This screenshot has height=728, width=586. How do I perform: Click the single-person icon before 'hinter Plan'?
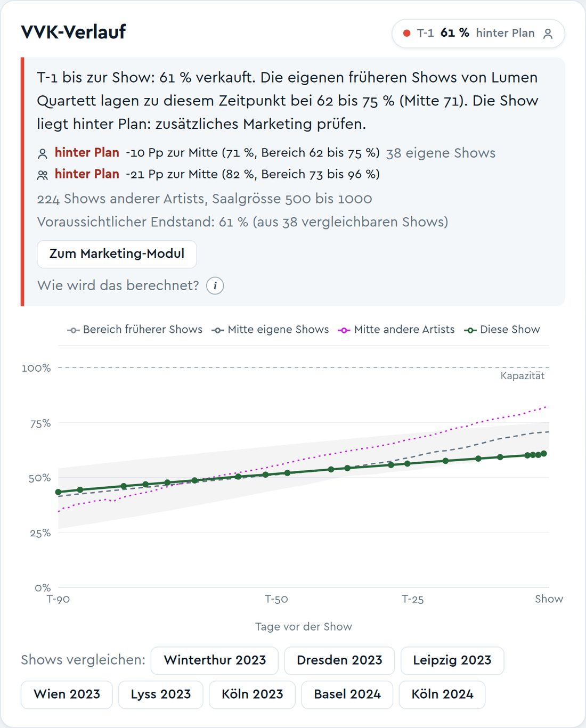click(43, 154)
